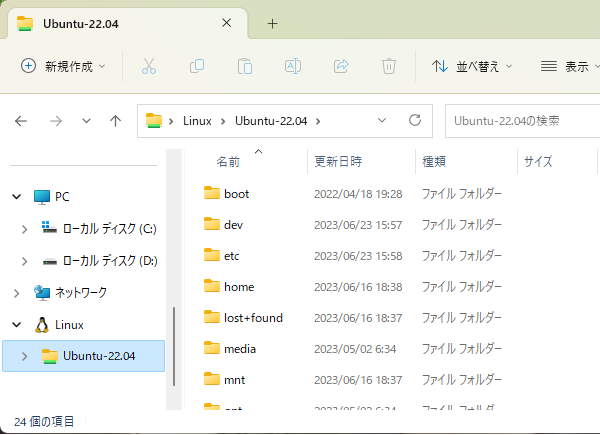Expand Ubuntu-22.04 tree node
This screenshot has height=435, width=600.
pyautogui.click(x=24, y=356)
